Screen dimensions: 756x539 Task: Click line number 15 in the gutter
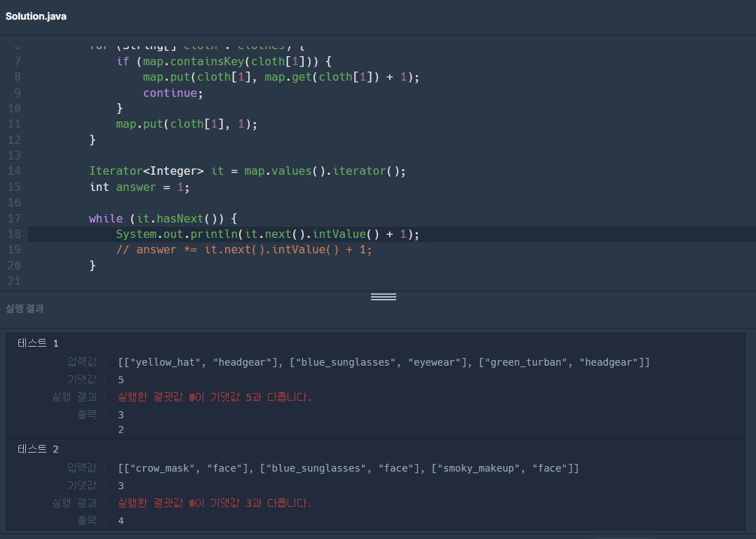coord(15,187)
